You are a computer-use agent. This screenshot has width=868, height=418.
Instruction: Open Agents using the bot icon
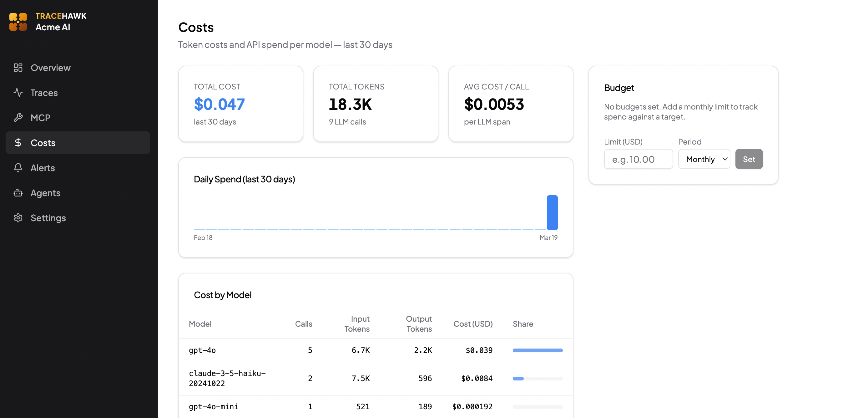coord(18,193)
